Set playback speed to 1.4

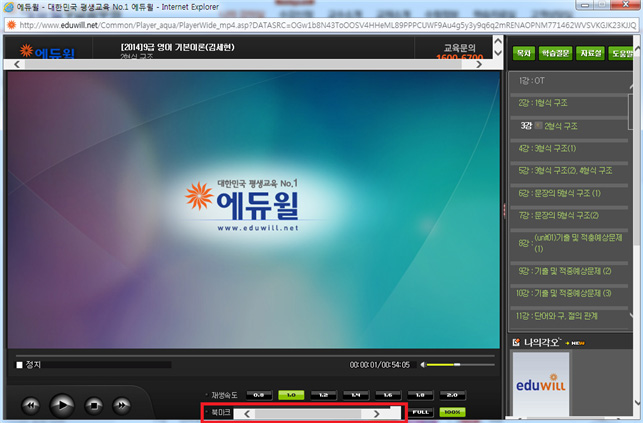point(355,395)
